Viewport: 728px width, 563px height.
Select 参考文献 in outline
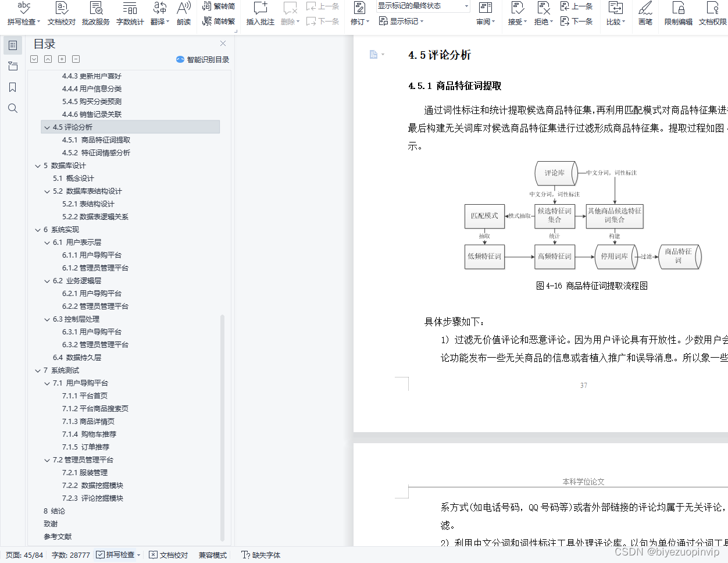coord(58,537)
